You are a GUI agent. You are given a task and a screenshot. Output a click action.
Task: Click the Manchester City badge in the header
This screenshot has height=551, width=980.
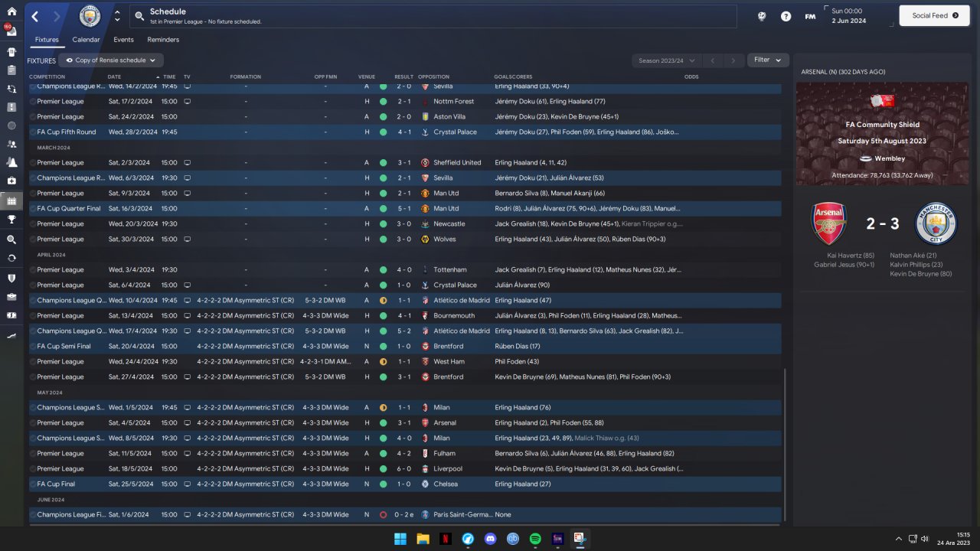tap(90, 16)
